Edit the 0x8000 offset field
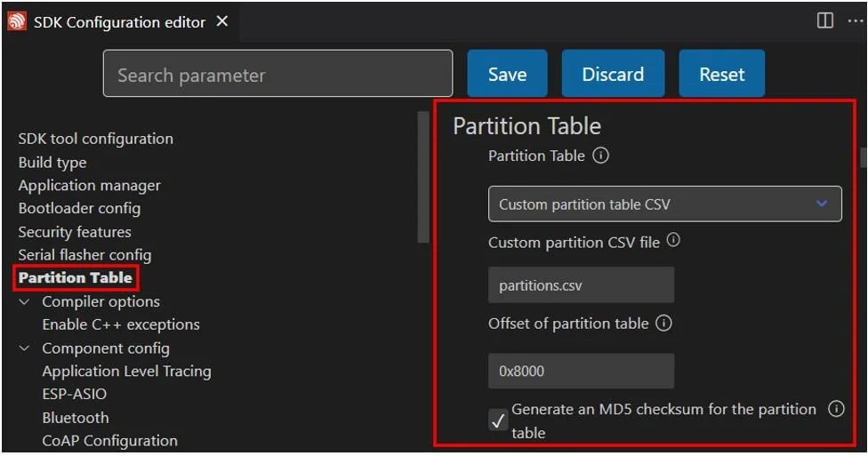The image size is (868, 456). point(582,371)
